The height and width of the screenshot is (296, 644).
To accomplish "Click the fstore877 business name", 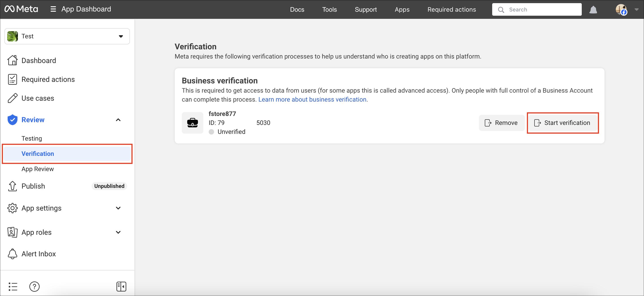I will click(222, 114).
